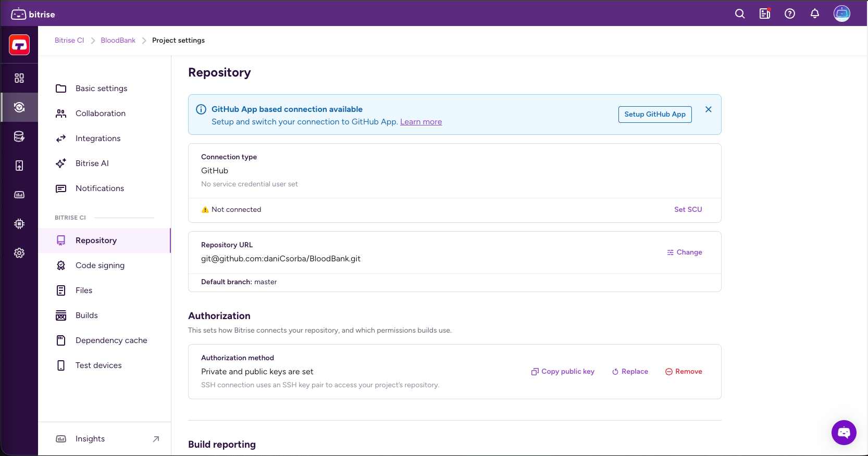Click "This sets how Bitrise connects your repository" text
The height and width of the screenshot is (456, 868).
(x=320, y=331)
